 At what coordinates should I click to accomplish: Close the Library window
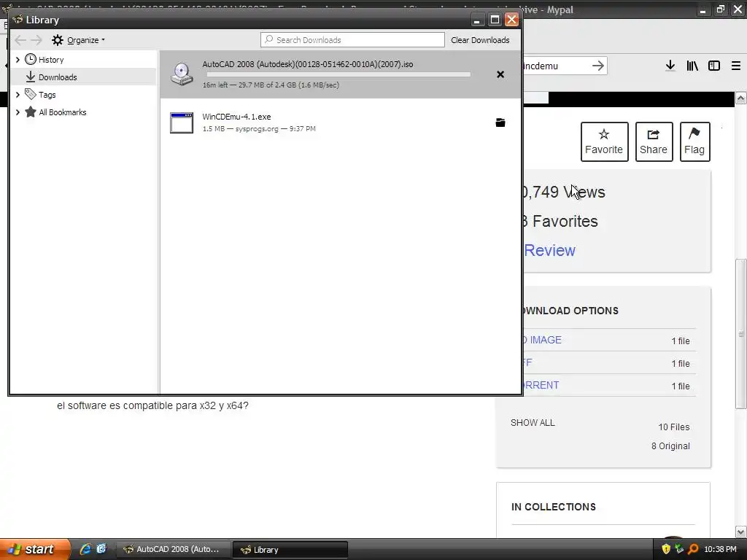[x=511, y=20]
